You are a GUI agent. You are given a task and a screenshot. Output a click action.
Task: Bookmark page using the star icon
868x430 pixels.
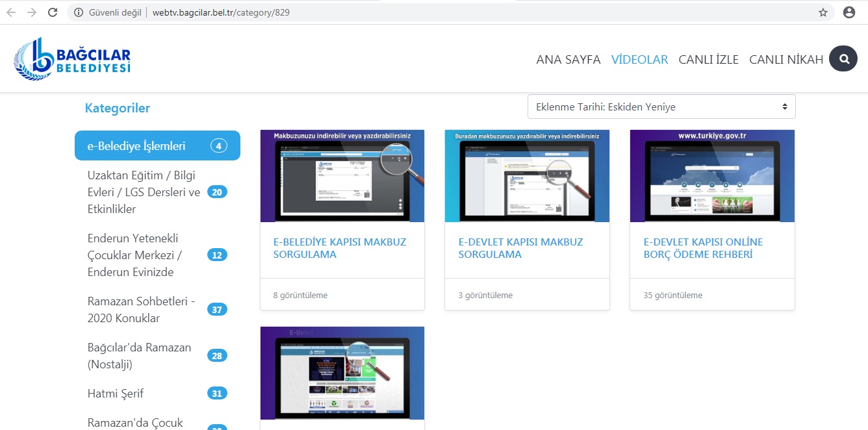[x=823, y=12]
